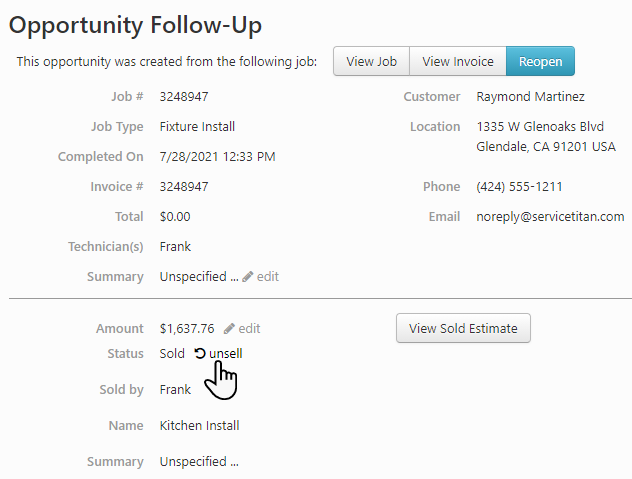Click the unsell circular arrow icon
The height and width of the screenshot is (479, 632).
point(200,353)
